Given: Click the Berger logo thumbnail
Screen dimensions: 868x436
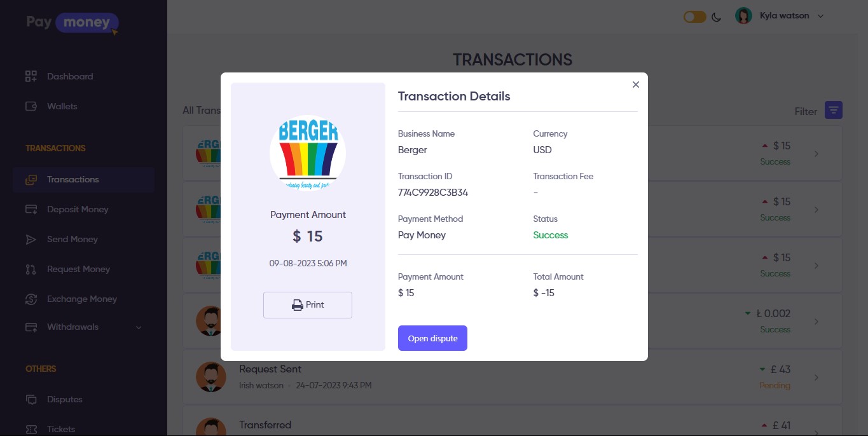Looking at the screenshot, I should [308, 153].
